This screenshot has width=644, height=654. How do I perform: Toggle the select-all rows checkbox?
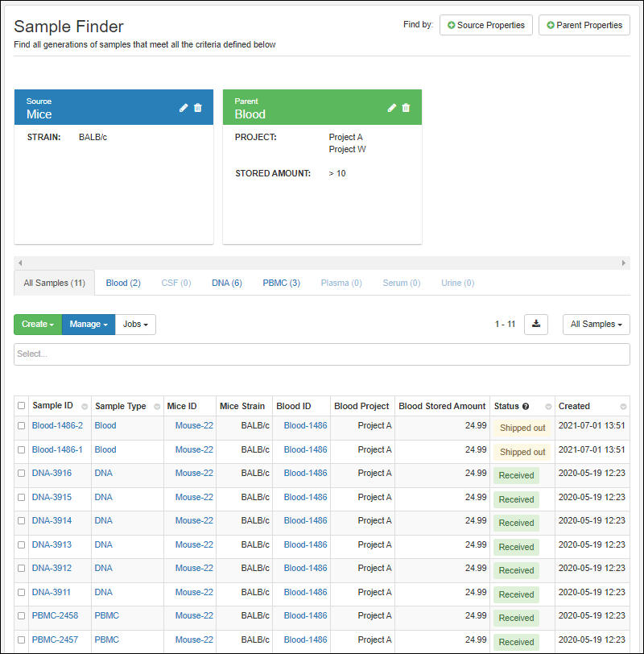[22, 407]
